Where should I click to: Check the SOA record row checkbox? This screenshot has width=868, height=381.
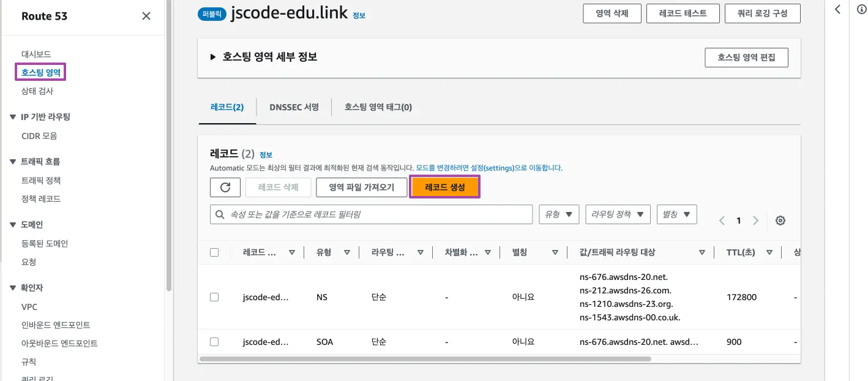[214, 342]
